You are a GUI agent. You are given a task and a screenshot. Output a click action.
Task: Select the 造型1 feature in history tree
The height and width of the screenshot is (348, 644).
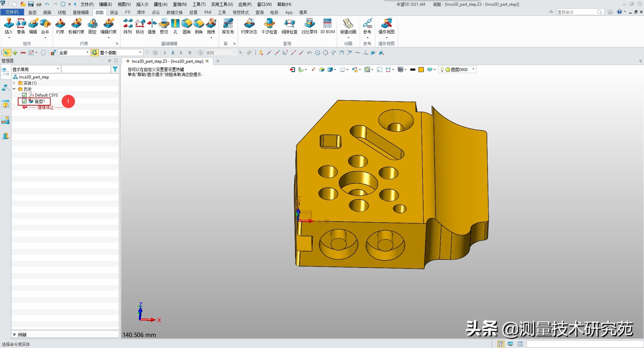(x=40, y=101)
